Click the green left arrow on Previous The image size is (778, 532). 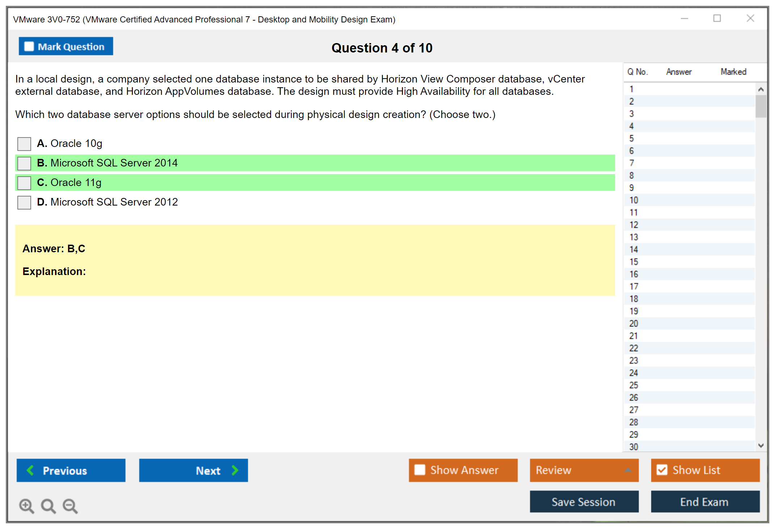30,470
